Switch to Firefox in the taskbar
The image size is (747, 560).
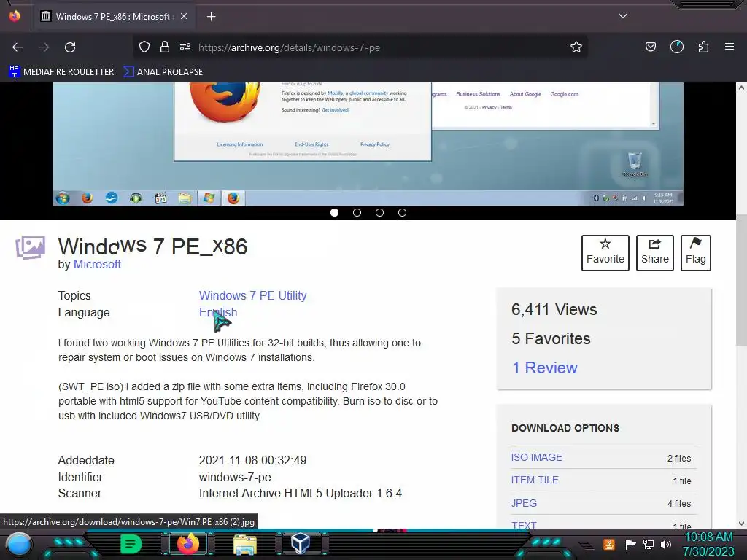click(187, 544)
